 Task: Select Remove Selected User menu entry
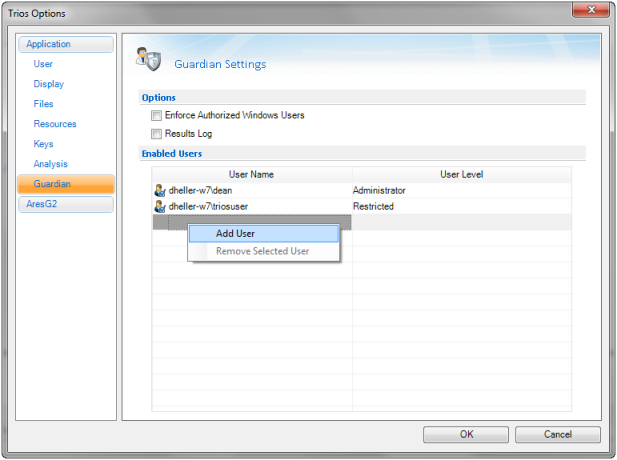[x=263, y=251]
